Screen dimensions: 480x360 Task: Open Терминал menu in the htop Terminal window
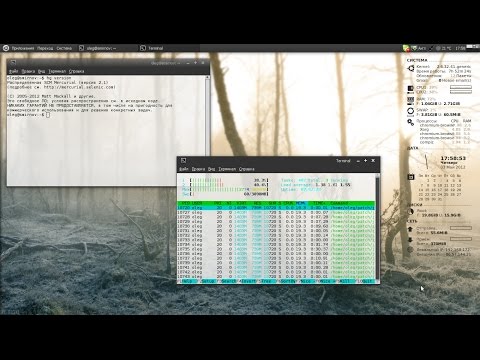pyautogui.click(x=227, y=169)
